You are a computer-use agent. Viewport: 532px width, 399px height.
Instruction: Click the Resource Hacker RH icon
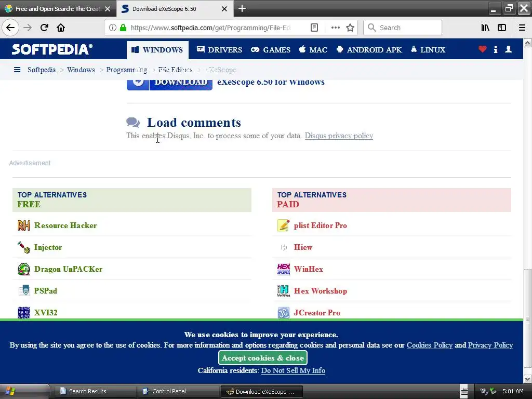[24, 225]
